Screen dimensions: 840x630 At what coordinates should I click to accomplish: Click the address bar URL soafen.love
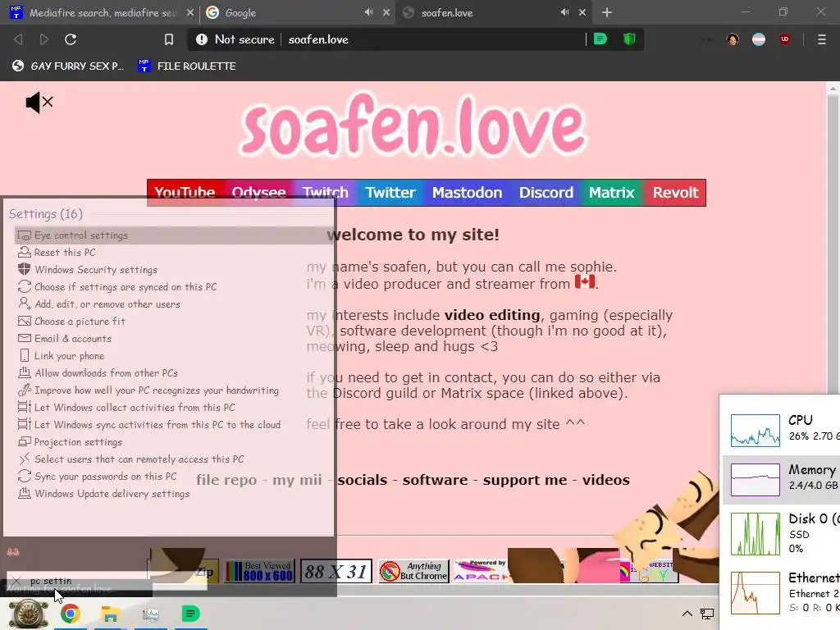click(318, 39)
